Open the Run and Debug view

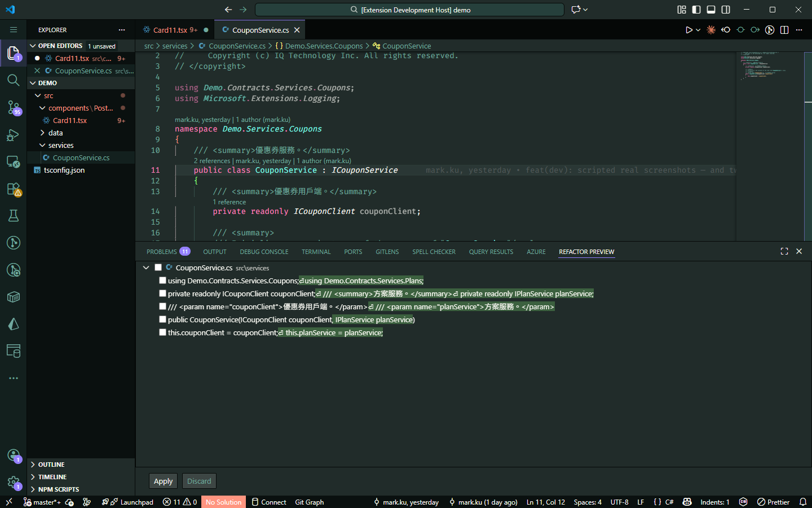coord(14,134)
